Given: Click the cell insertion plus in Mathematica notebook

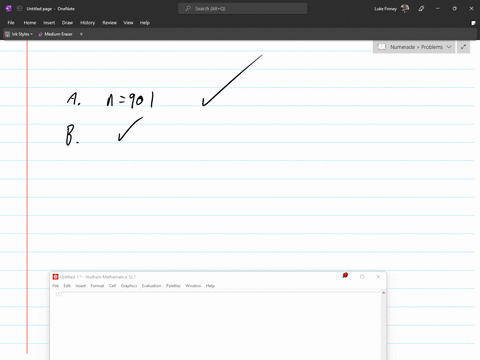Looking at the screenshot, I should click(59, 293).
